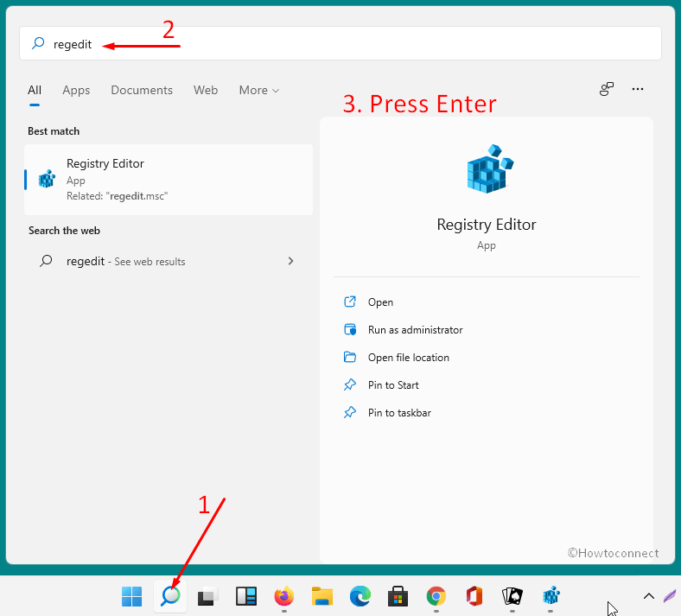Viewport: 681px width, 616px height.
Task: Launch Firefox from the taskbar
Action: [x=284, y=596]
